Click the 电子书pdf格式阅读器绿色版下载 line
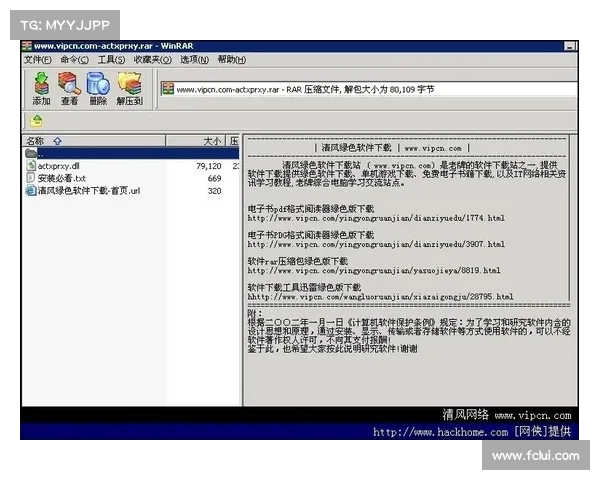 point(311,209)
